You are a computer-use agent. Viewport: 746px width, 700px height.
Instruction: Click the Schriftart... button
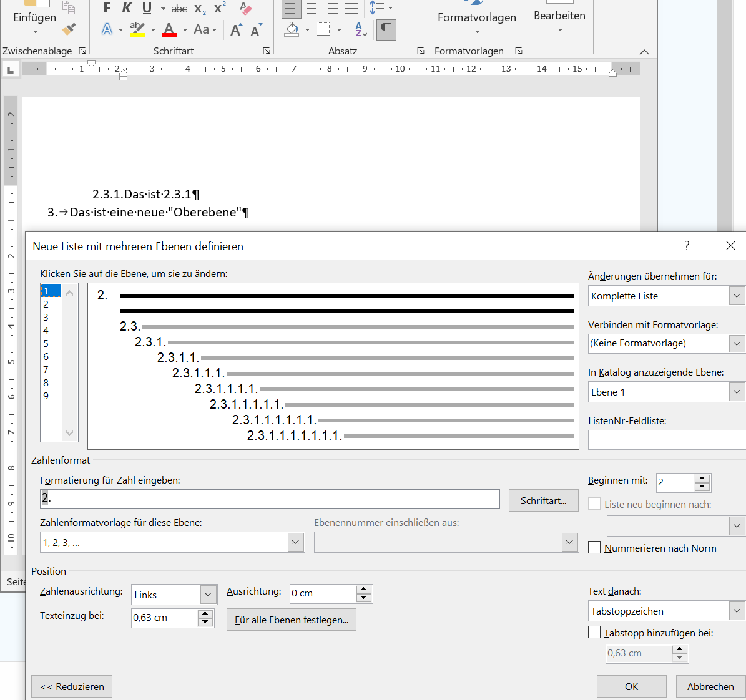click(543, 500)
